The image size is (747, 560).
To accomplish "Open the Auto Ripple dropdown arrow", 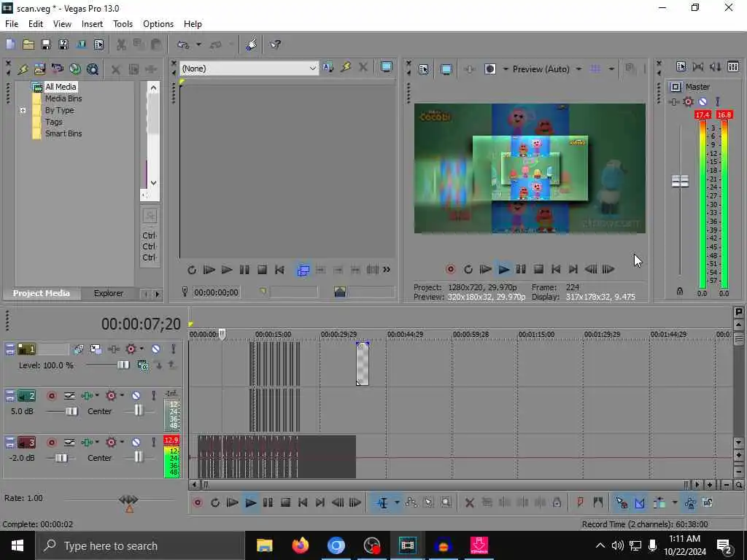I will coord(674,503).
